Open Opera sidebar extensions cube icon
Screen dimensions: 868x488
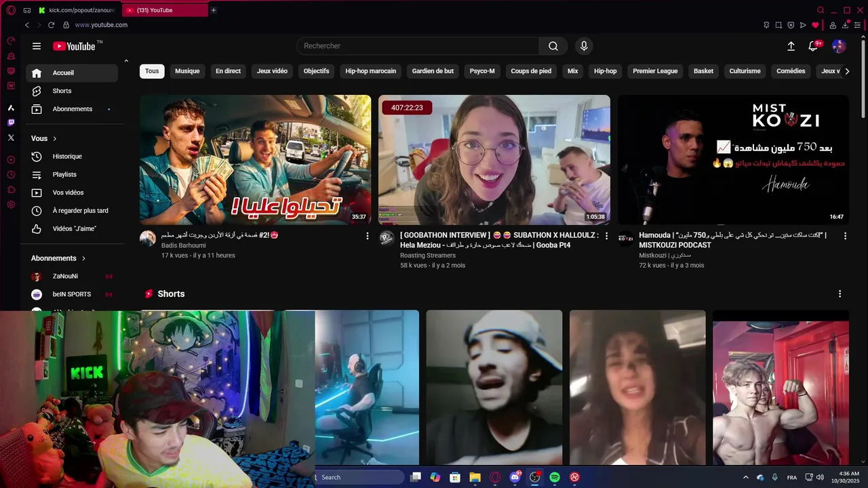(x=11, y=190)
